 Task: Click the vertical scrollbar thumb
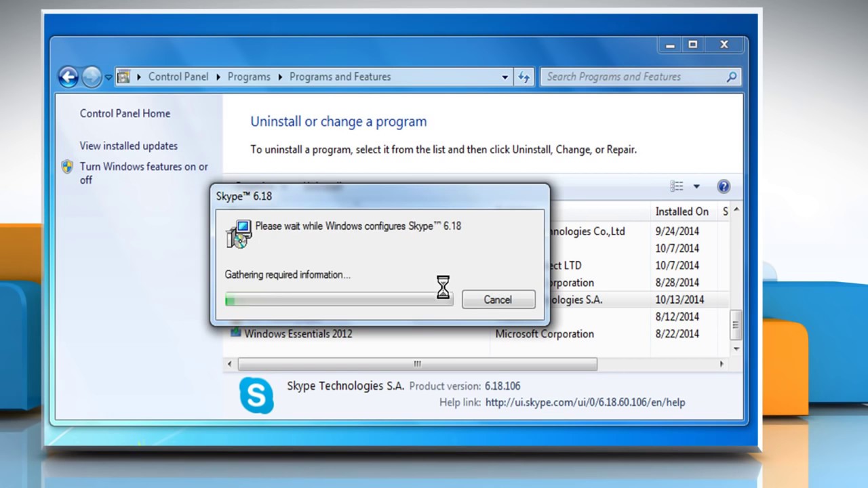[736, 324]
